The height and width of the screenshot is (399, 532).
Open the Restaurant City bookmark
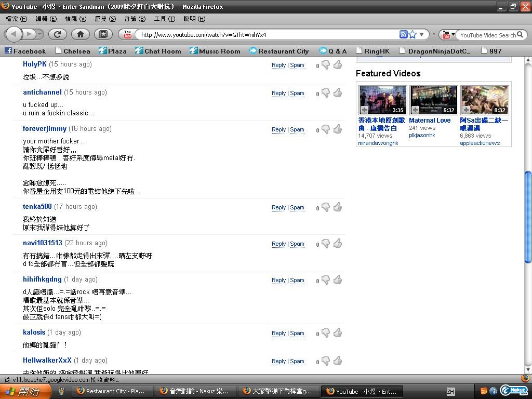click(x=279, y=51)
